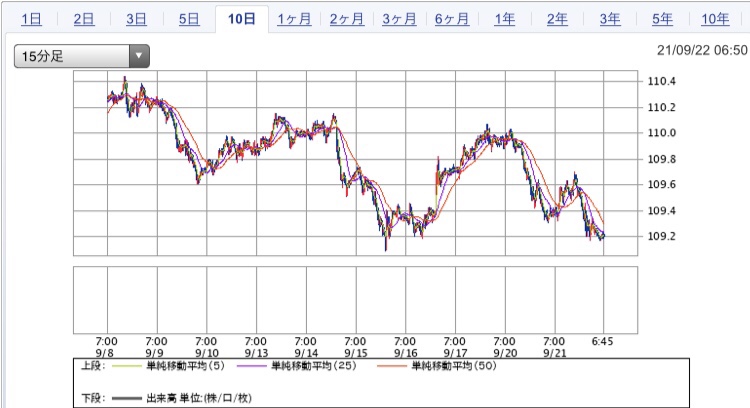
Task: Click the 7:00 9/21 time axis label
Action: coord(554,347)
